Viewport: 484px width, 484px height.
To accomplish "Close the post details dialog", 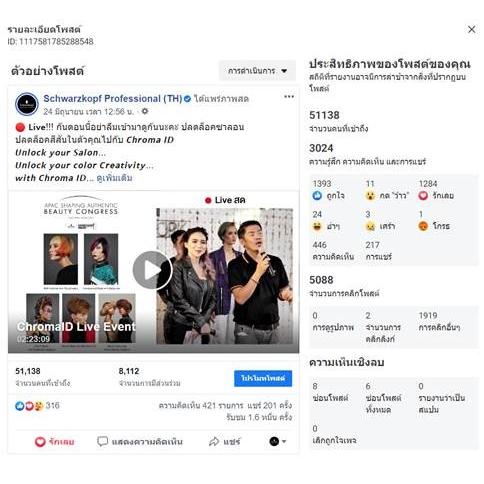I will pos(471,29).
